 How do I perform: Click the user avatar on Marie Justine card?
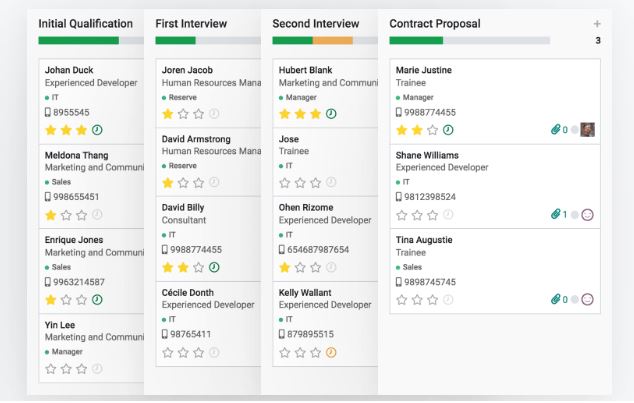(x=588, y=129)
